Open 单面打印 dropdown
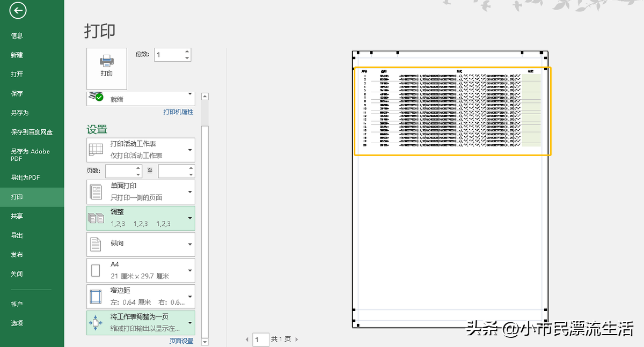This screenshot has width=644, height=347. pyautogui.click(x=141, y=191)
